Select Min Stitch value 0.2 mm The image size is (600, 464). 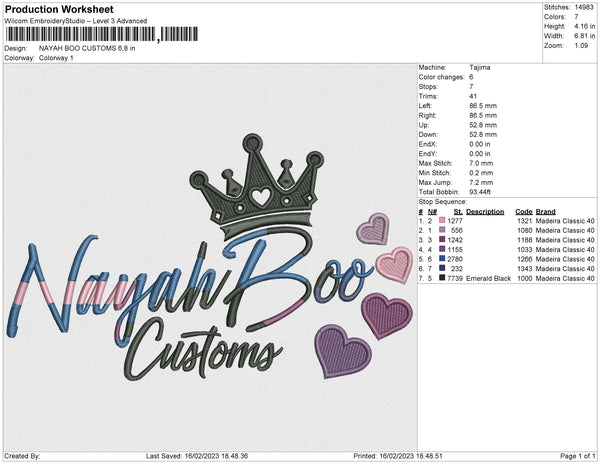click(x=481, y=173)
